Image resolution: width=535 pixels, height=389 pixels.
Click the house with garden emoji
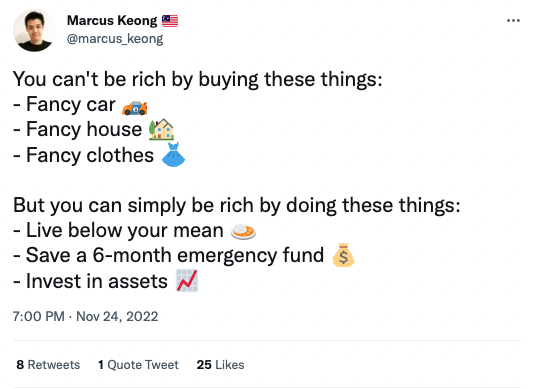pos(161,129)
